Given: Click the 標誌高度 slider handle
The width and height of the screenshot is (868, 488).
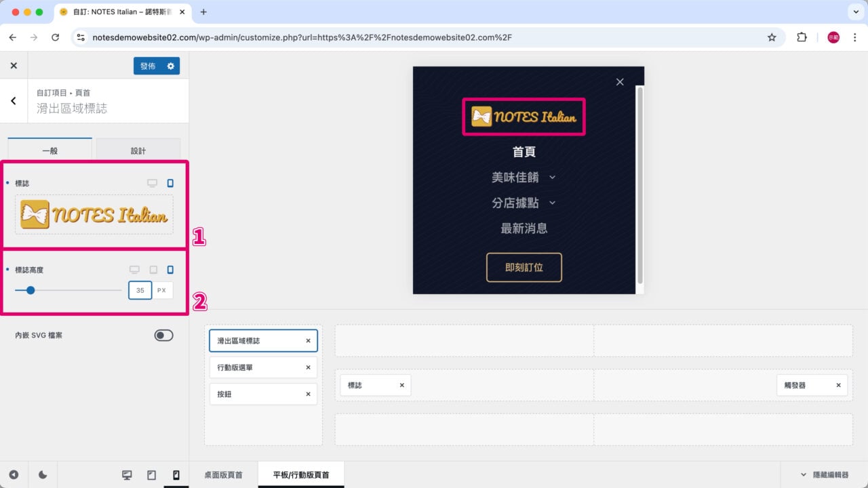Looking at the screenshot, I should pos(30,290).
